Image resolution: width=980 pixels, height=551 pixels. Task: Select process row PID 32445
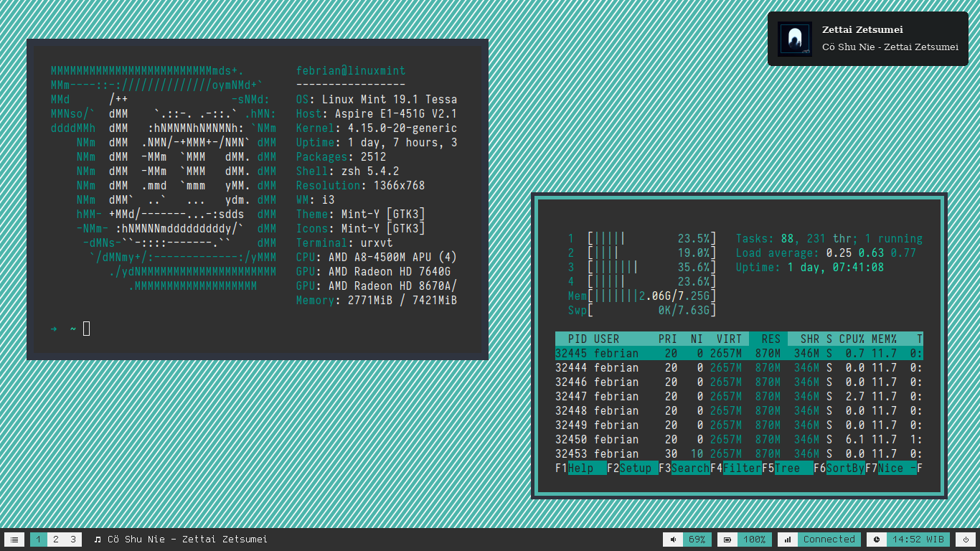[739, 353]
